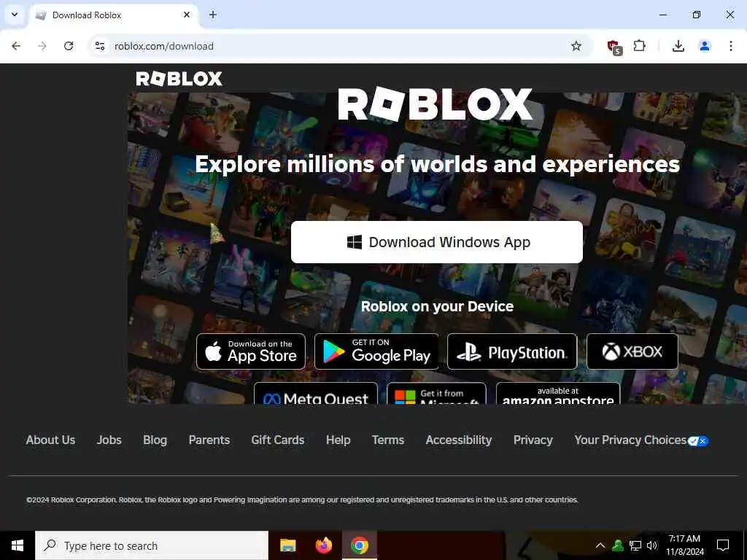Open the Jobs footer link
Screen dimensions: 747x560
[109, 440]
